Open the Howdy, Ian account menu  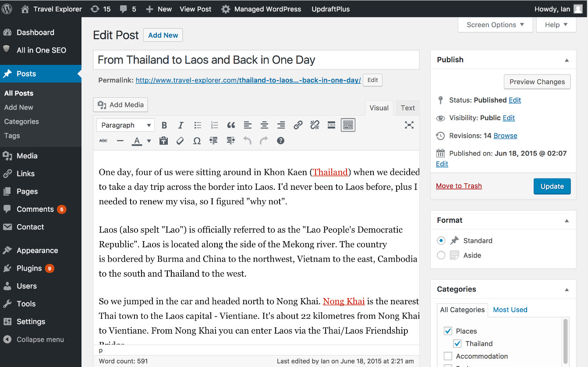pyautogui.click(x=559, y=9)
